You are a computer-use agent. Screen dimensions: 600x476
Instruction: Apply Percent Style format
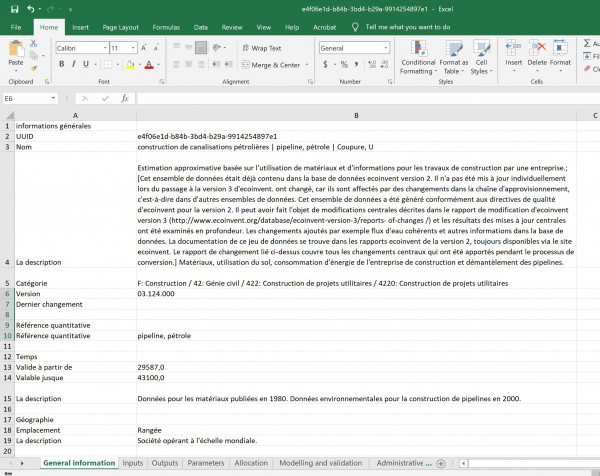pos(344,64)
